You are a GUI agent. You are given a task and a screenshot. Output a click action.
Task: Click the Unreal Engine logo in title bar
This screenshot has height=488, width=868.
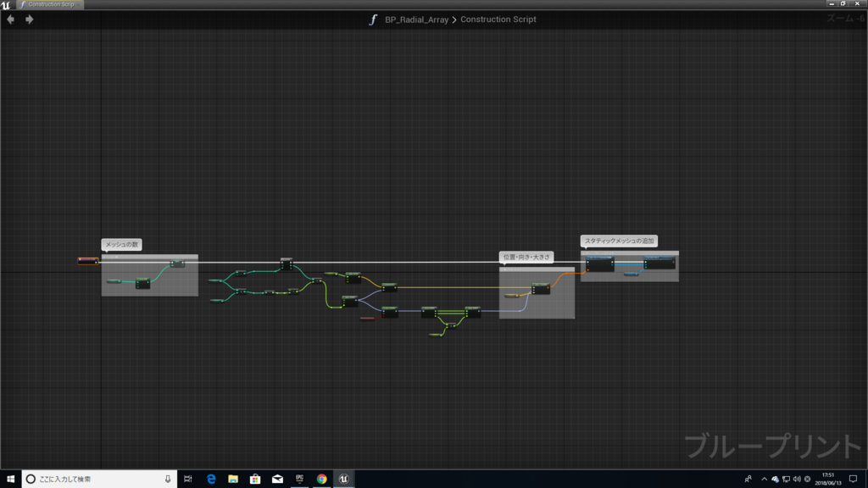click(x=6, y=4)
